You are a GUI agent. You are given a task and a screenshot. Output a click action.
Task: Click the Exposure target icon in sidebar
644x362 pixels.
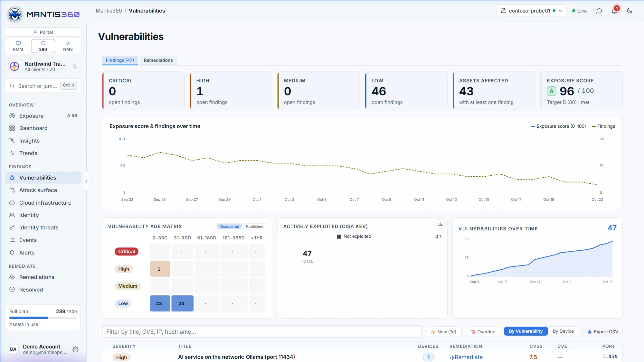(12, 116)
